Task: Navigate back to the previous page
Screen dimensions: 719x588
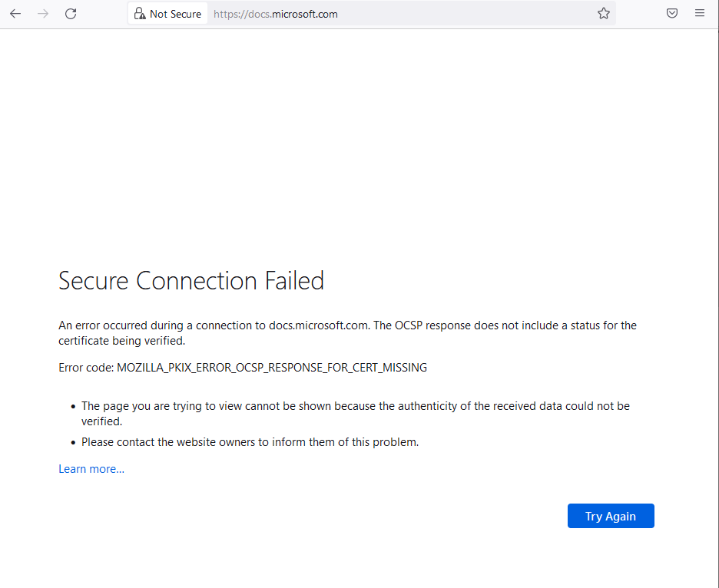Action: click(x=15, y=13)
